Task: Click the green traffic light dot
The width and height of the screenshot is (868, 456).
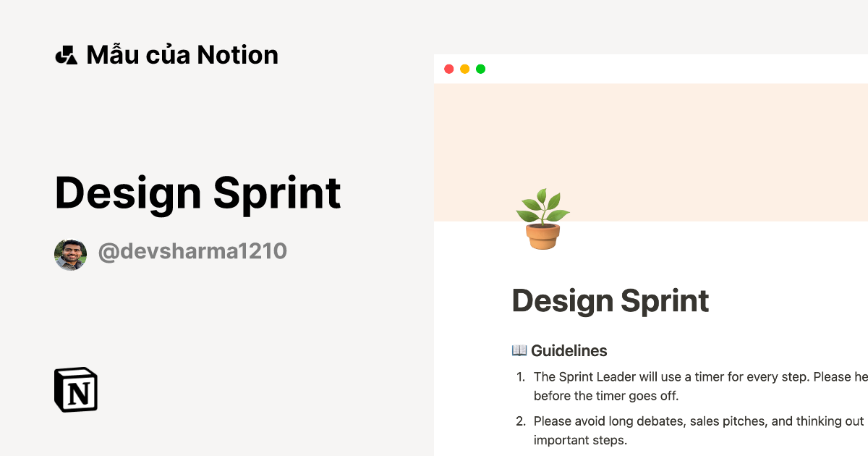Action: (x=481, y=69)
